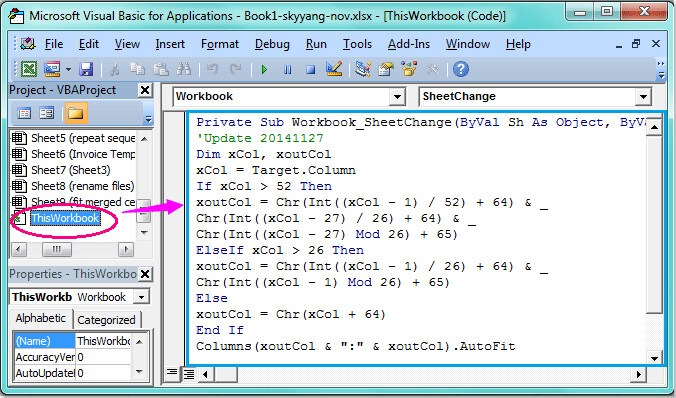Run the macro with the green play icon
This screenshot has width=676, height=398.
pyautogui.click(x=264, y=69)
